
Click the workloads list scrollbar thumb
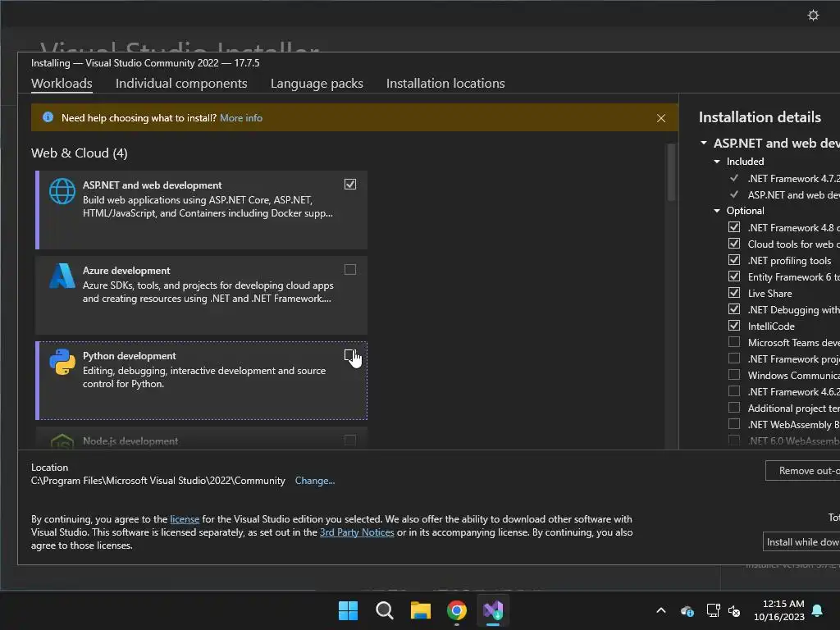pyautogui.click(x=671, y=172)
